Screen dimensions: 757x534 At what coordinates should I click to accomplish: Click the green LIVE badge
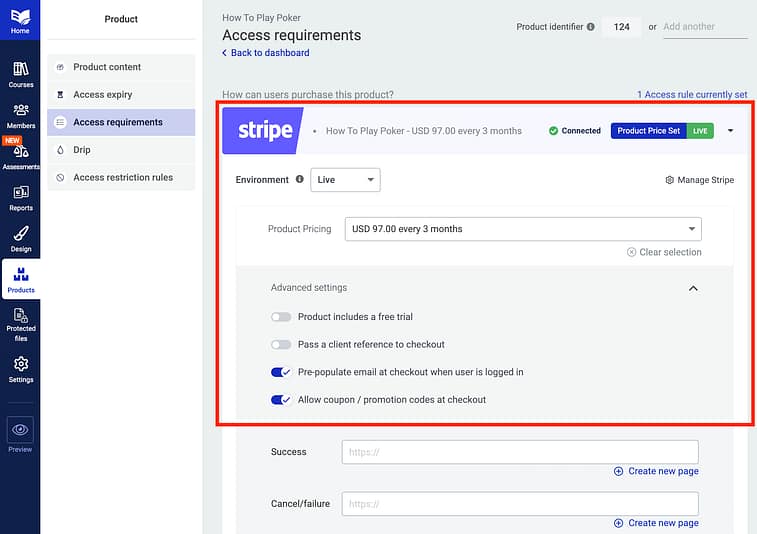700,131
